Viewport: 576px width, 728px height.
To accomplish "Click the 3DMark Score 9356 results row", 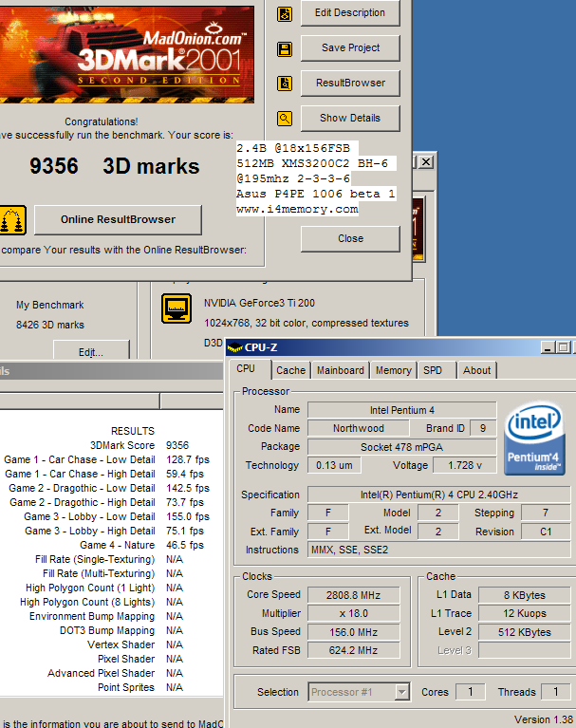I will (x=139, y=445).
